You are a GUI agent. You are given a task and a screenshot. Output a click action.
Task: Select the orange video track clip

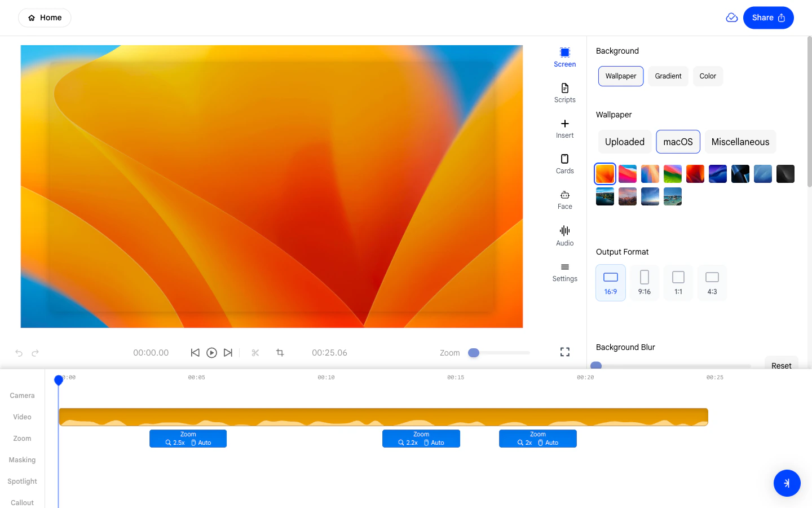point(383,417)
